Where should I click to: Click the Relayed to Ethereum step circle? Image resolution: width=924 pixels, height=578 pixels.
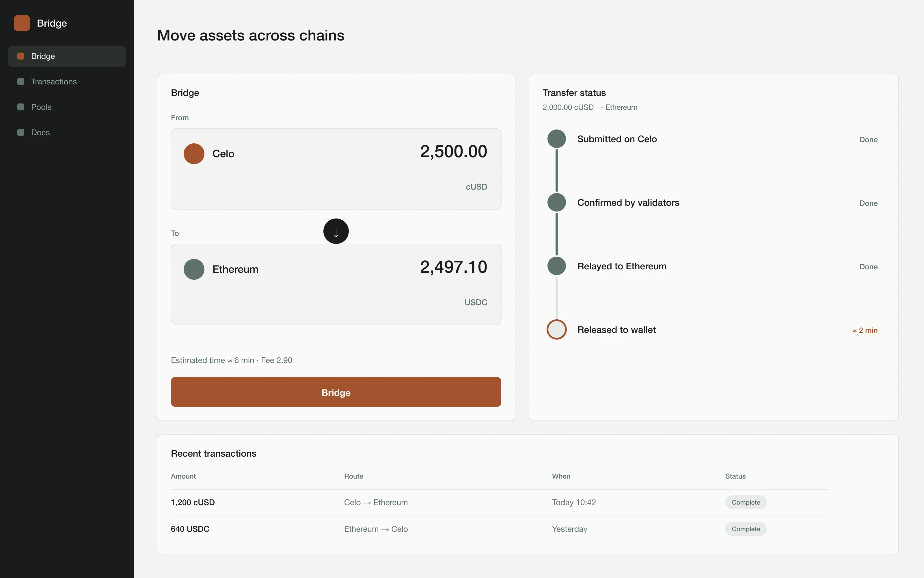click(557, 266)
